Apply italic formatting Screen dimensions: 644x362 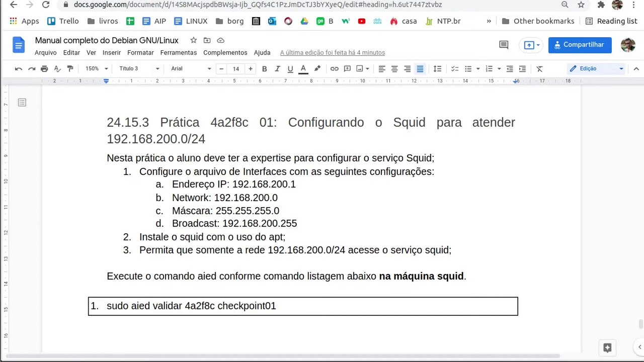(277, 68)
